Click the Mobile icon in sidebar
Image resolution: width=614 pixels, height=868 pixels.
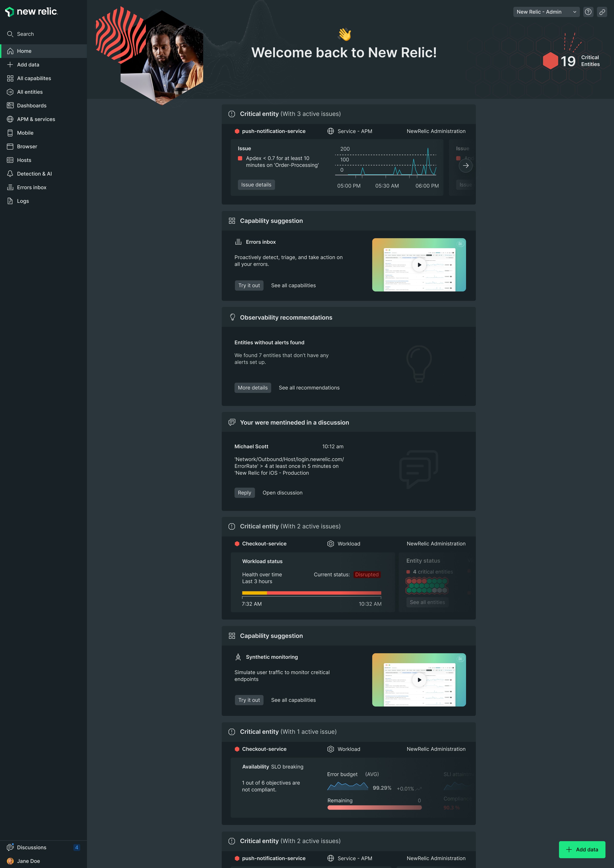click(10, 133)
